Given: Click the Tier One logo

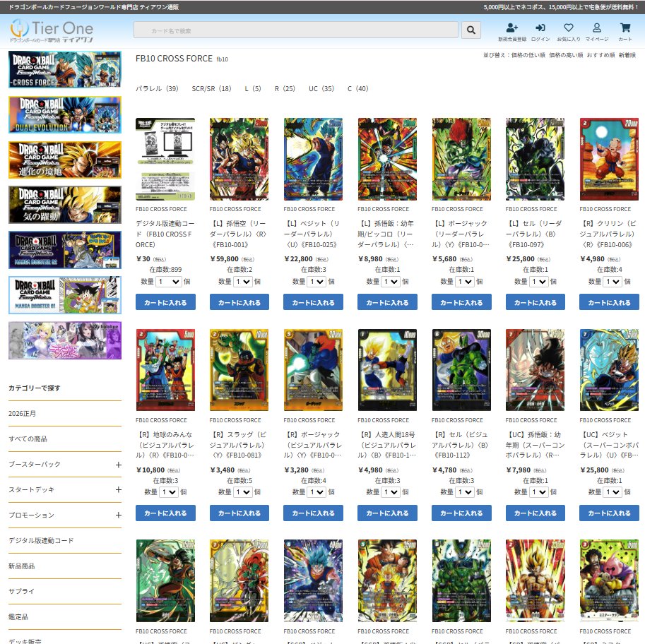Looking at the screenshot, I should point(52,31).
